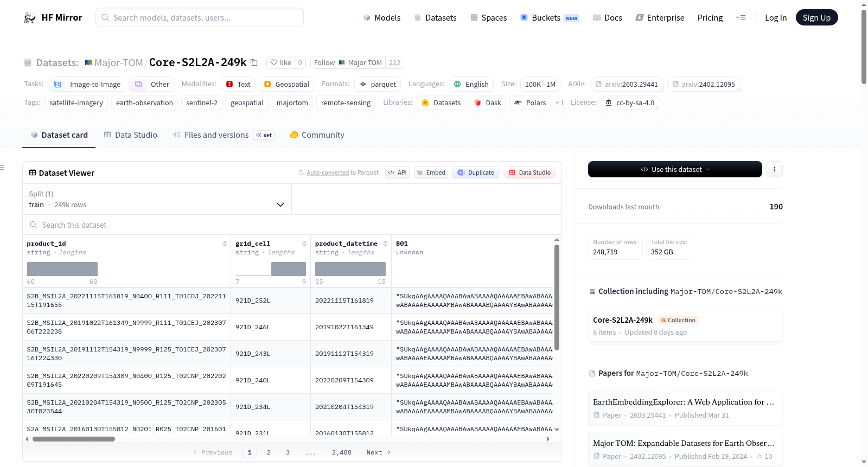Expand the Split train dropdown
Screen dimensions: 868x467
(x=157, y=199)
